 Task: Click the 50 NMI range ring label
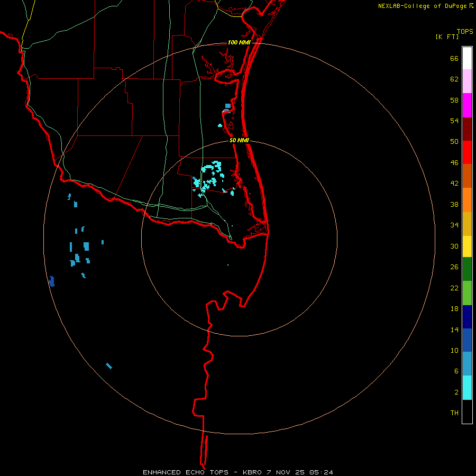[239, 140]
